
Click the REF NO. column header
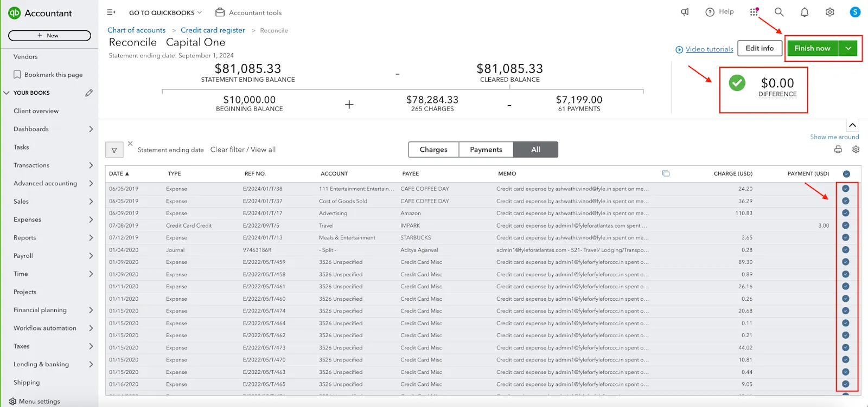255,173
